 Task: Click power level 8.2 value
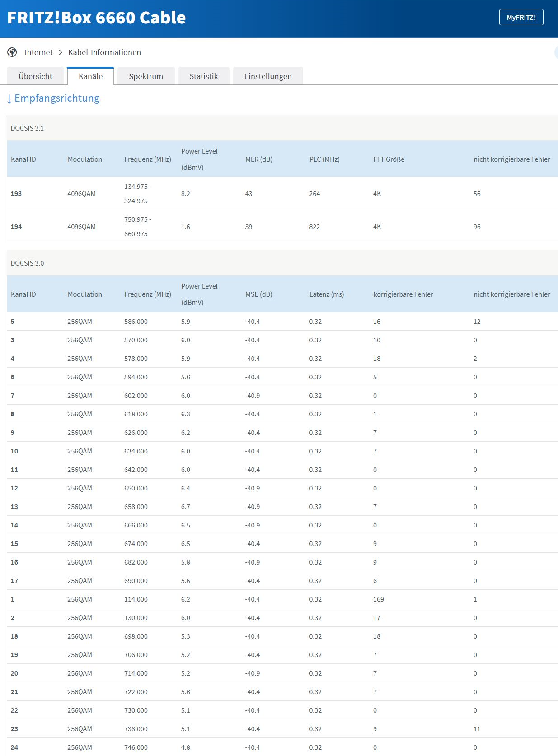point(186,194)
